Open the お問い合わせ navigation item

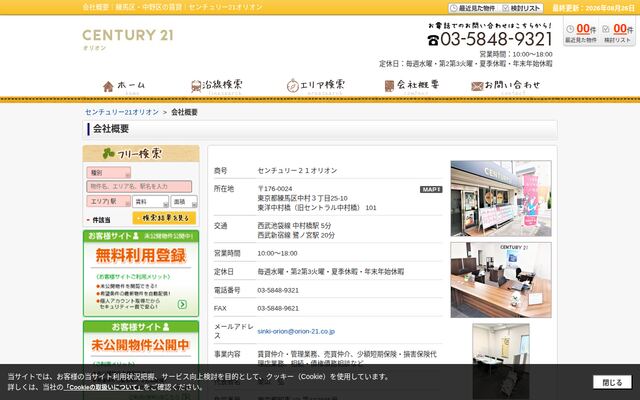(505, 86)
